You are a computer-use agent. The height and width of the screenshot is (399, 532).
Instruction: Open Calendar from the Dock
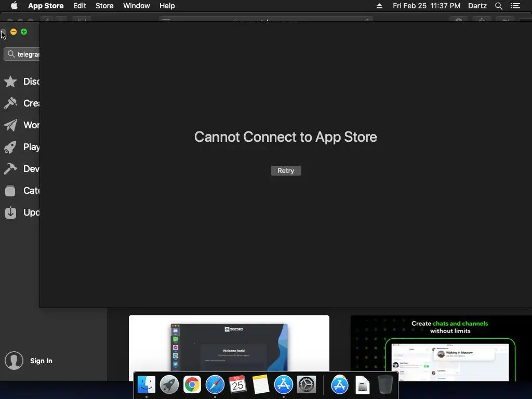coord(237,384)
